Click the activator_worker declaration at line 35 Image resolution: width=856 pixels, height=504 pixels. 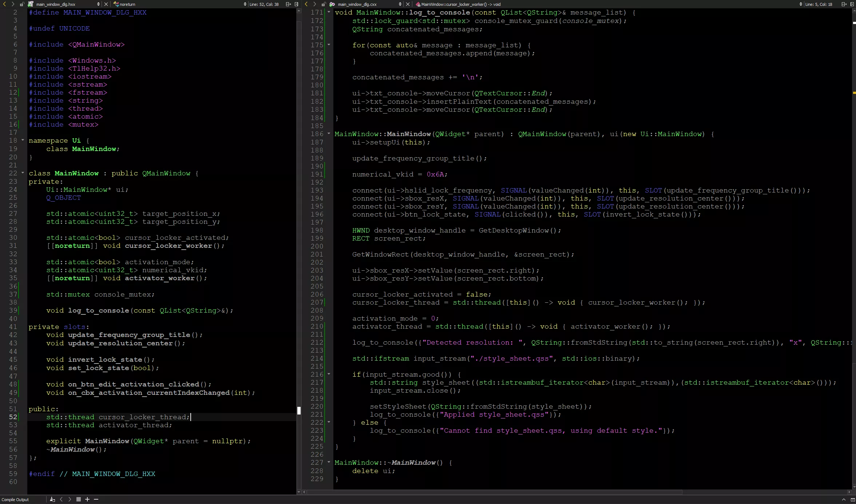(127, 278)
